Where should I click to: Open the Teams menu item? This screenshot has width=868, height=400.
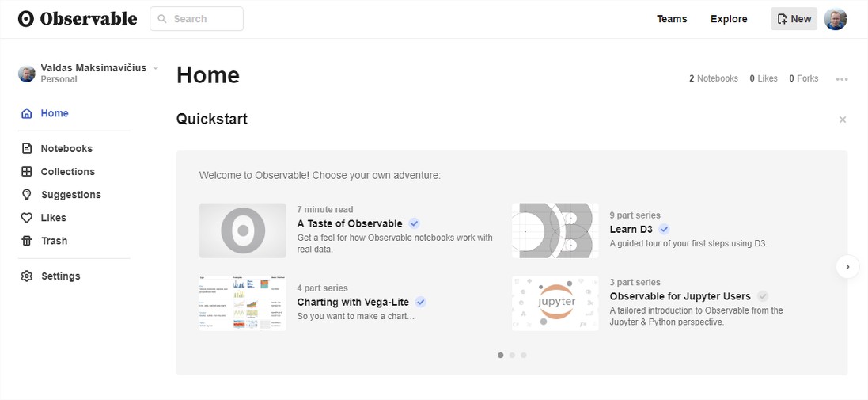point(672,19)
